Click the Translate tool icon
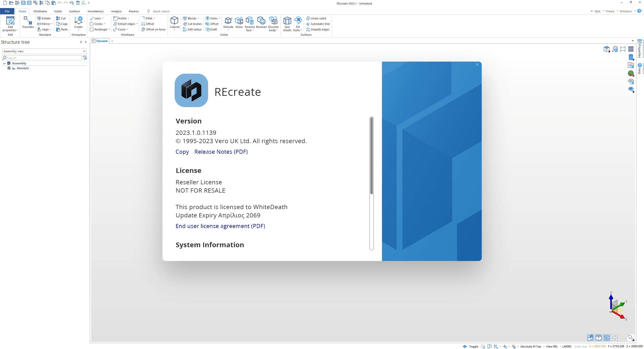This screenshot has width=644, height=349. 28,21
